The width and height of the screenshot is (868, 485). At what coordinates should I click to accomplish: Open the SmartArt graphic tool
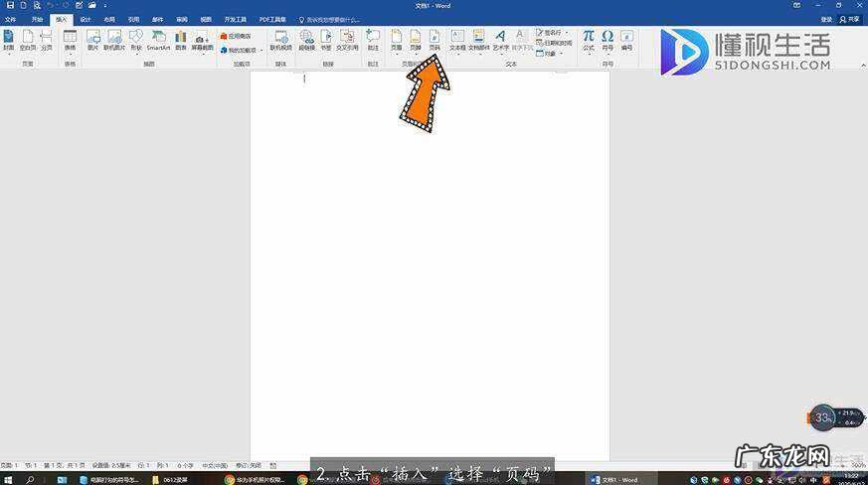158,40
